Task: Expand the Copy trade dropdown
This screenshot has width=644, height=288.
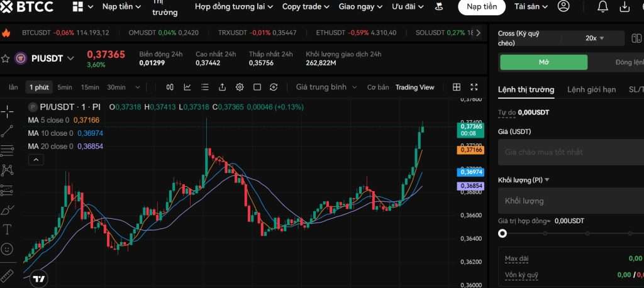Action: [x=306, y=6]
